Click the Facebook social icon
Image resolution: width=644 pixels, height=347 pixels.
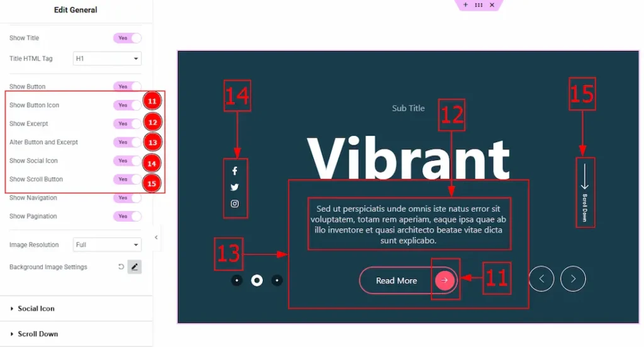coord(235,171)
